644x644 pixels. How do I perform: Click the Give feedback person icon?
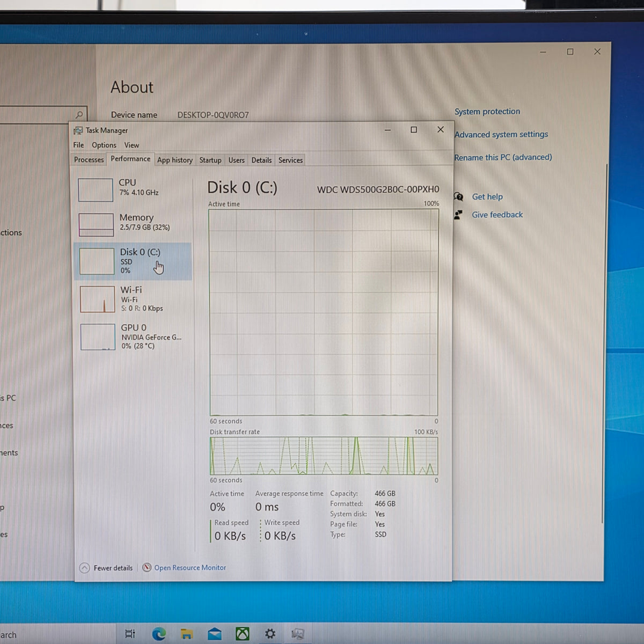[x=458, y=215]
